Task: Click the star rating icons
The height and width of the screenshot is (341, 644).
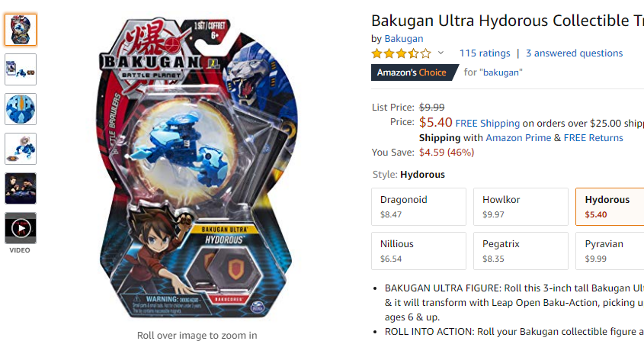Action: [x=402, y=53]
